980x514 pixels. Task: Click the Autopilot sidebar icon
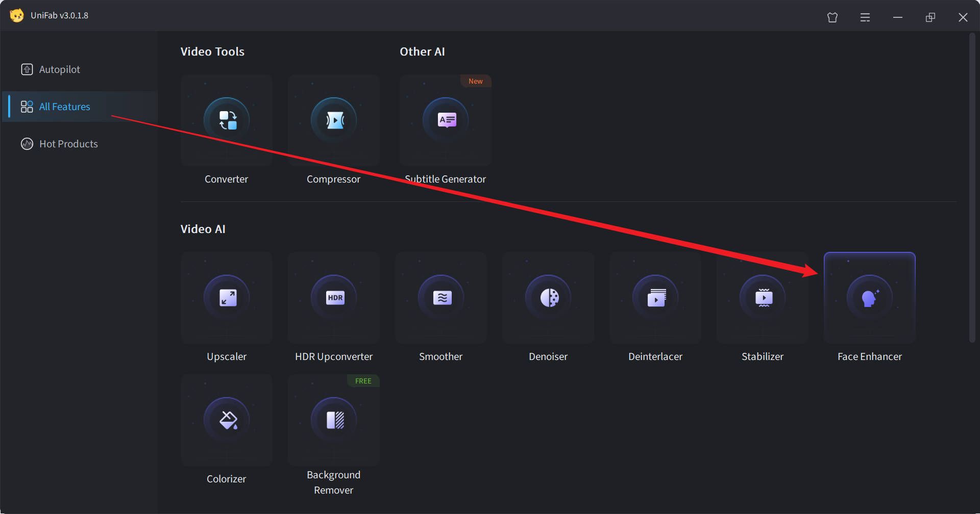[27, 69]
